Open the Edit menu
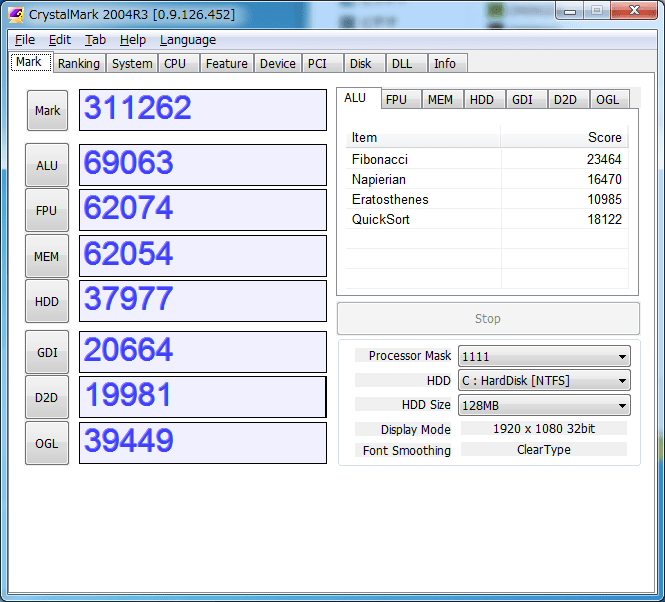 point(59,40)
